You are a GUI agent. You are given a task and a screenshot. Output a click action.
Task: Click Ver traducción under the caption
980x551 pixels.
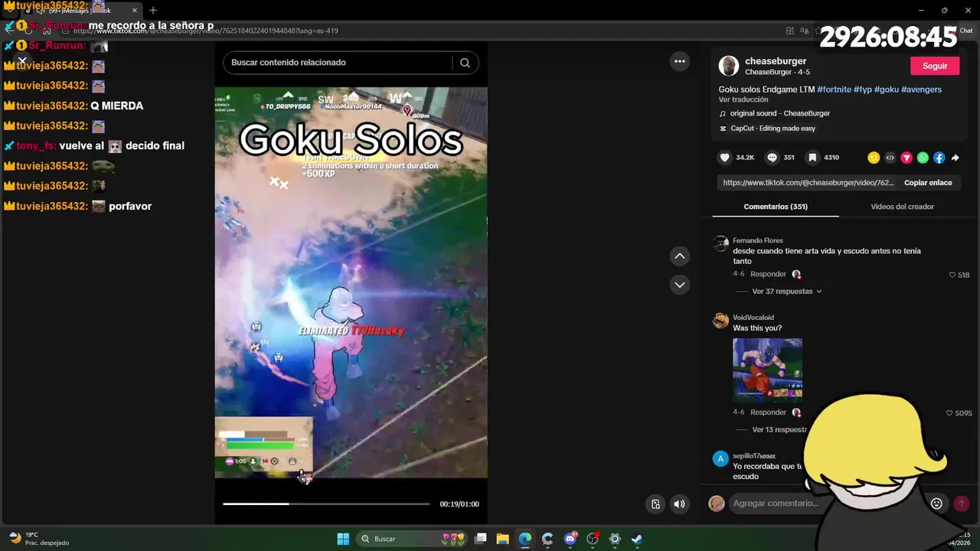tap(743, 100)
